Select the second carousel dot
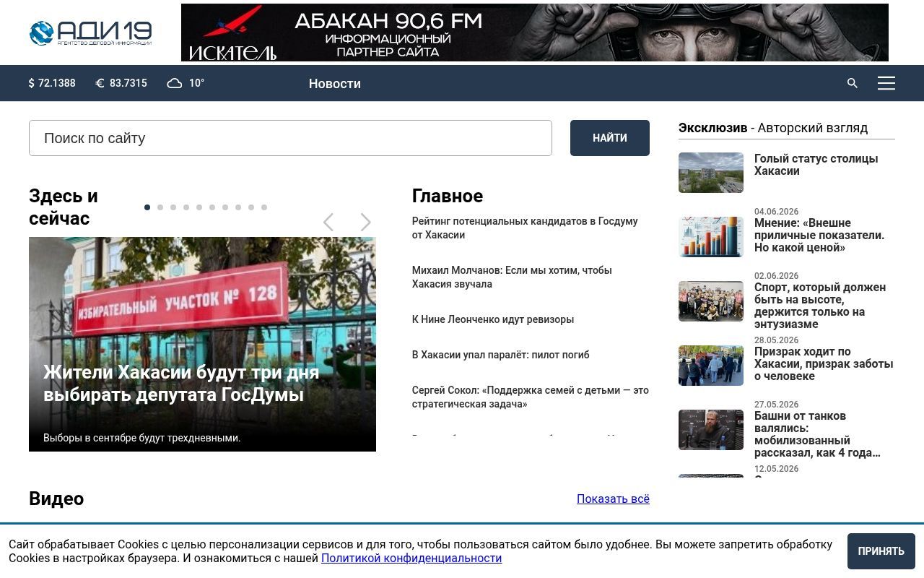 pyautogui.click(x=160, y=207)
